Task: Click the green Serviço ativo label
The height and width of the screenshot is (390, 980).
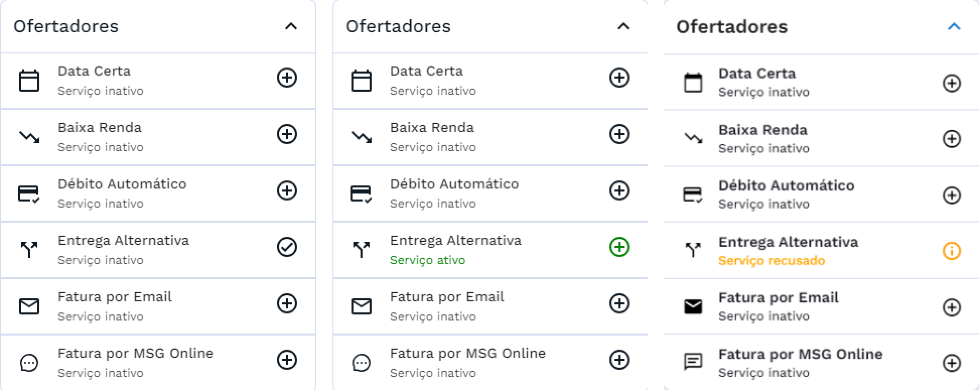Action: point(428,261)
